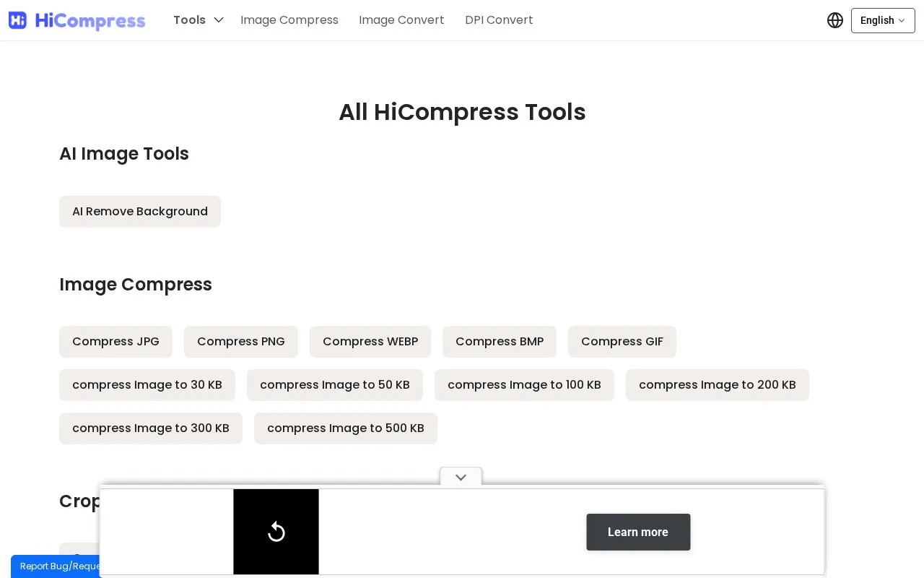Go to Image Compress nav item

tap(289, 20)
